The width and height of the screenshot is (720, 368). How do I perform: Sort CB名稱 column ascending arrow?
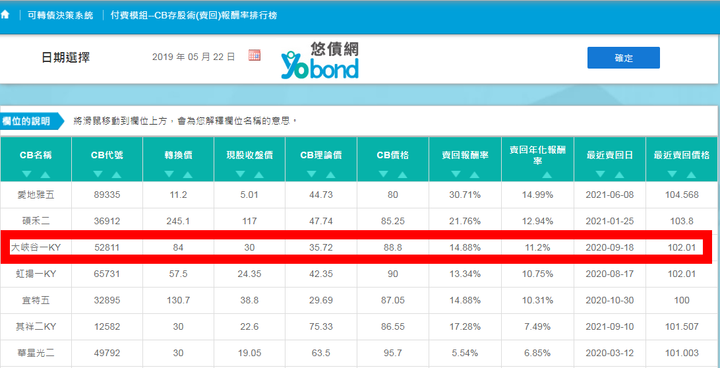coord(45,175)
